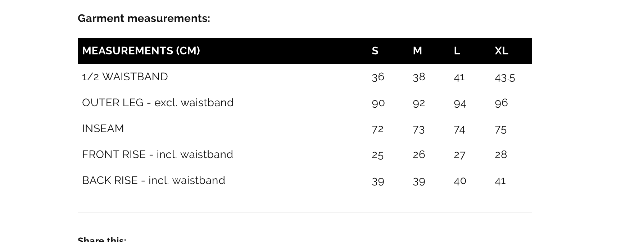Screen dimensions: 644x242
Task: Click the 74 inseam value for L
Action: click(x=459, y=129)
